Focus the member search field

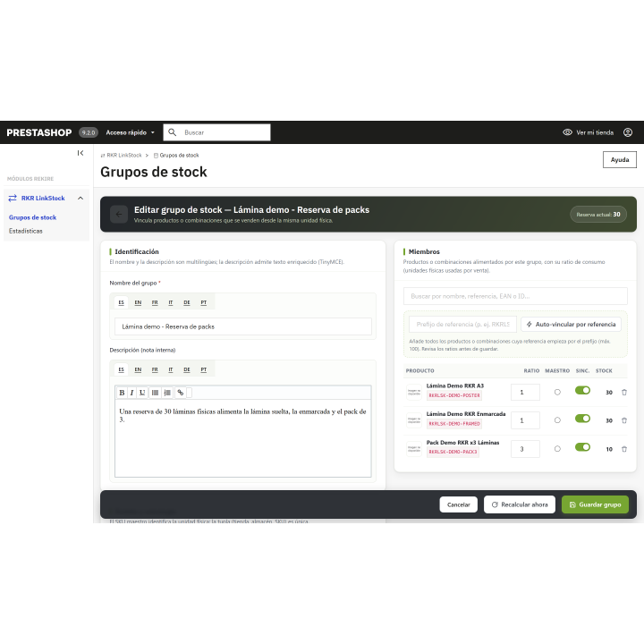[x=515, y=296]
